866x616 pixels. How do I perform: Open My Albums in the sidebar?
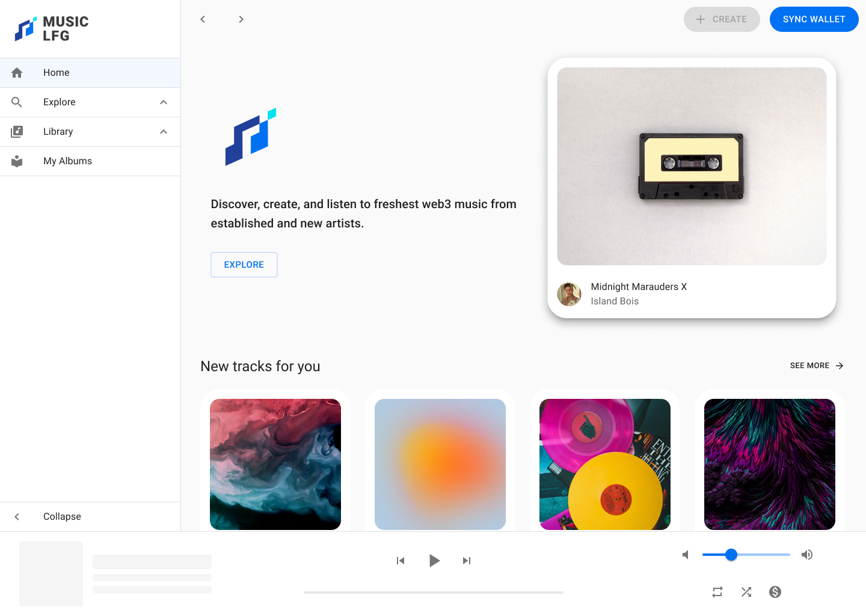click(x=90, y=161)
